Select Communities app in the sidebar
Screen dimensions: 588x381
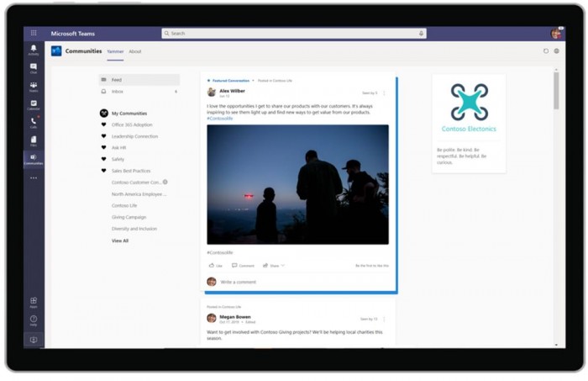coord(34,159)
